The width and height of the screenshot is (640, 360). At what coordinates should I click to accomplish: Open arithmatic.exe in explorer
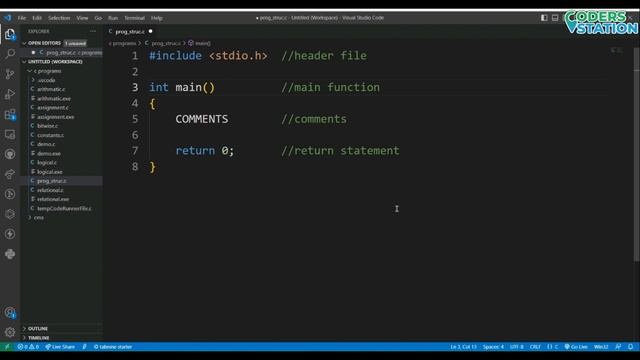tap(54, 98)
